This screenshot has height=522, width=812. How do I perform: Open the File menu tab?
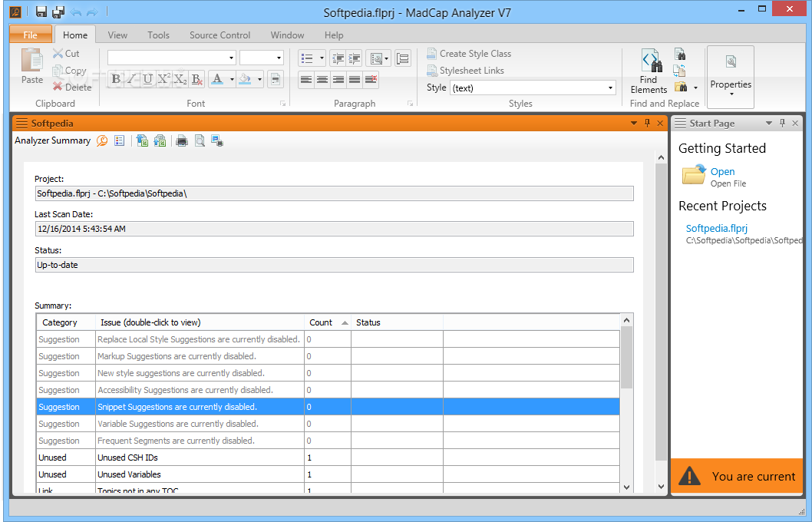(x=31, y=35)
